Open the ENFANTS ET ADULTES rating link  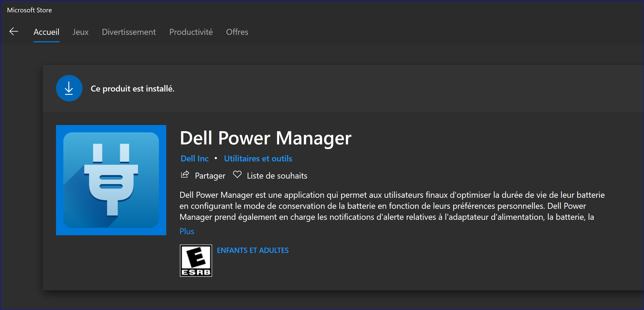pyautogui.click(x=252, y=250)
